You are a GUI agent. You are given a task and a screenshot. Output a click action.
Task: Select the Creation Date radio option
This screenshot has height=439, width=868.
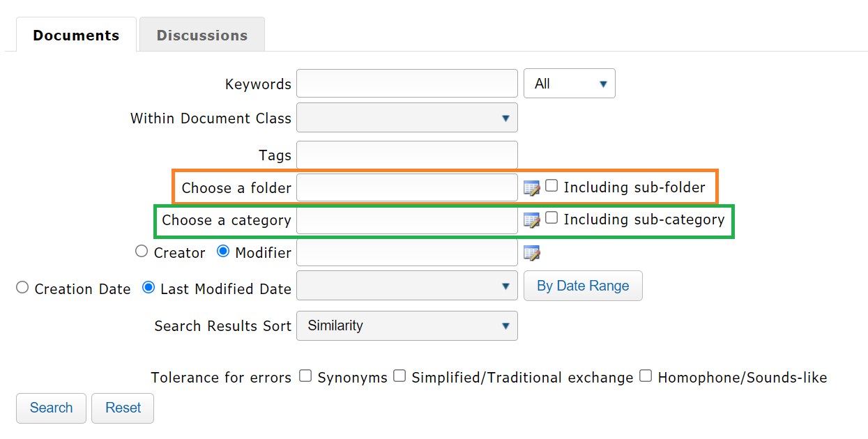pos(22,288)
